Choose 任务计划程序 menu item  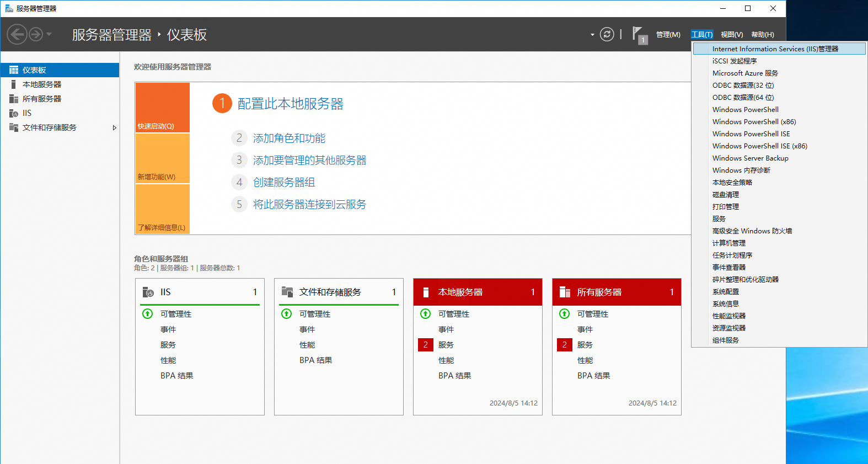coord(779,255)
